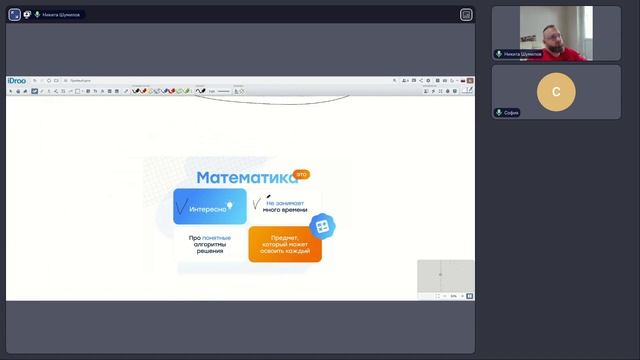Open the participants icon in iDroo
640x360 pixels.
coord(405,80)
